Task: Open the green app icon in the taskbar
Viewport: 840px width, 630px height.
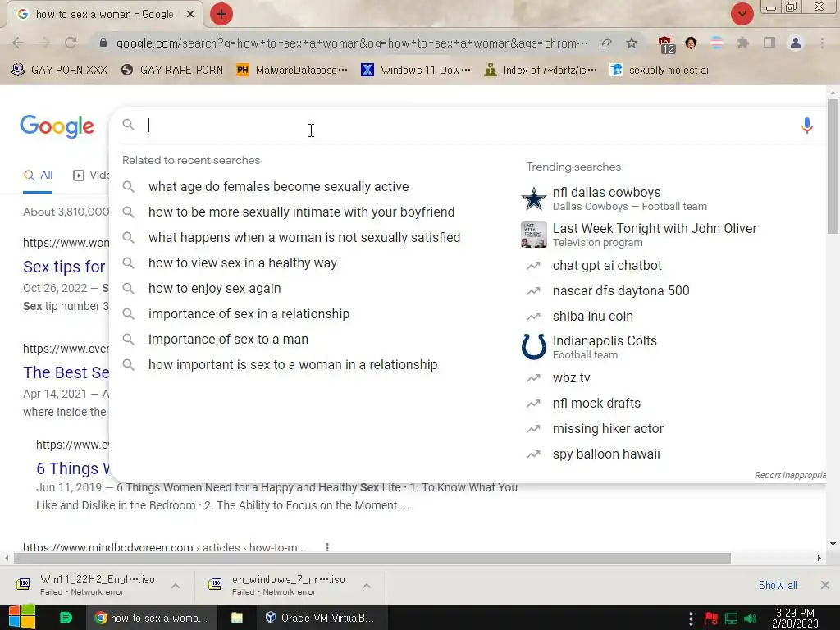Action: click(x=66, y=618)
